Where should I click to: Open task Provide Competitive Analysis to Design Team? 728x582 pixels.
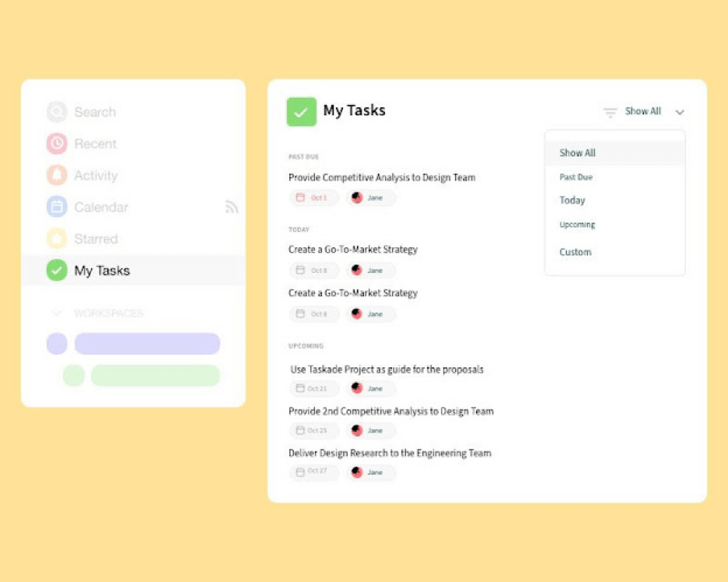point(382,177)
